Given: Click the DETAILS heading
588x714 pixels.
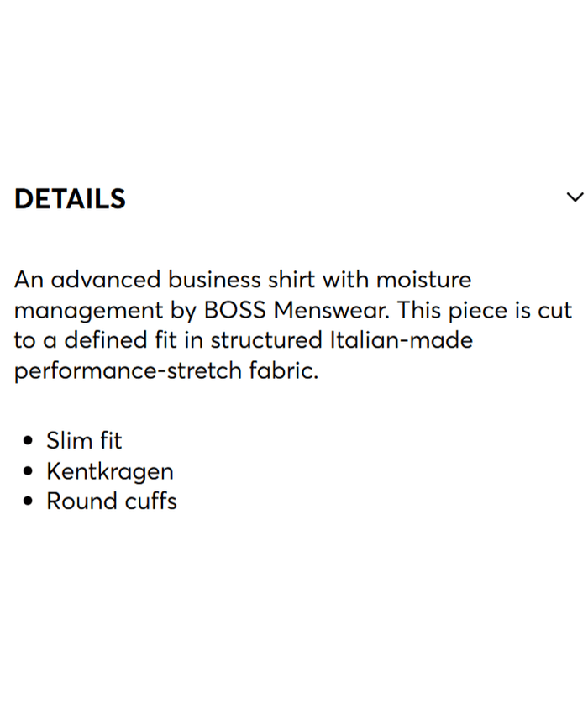Looking at the screenshot, I should 71,199.
